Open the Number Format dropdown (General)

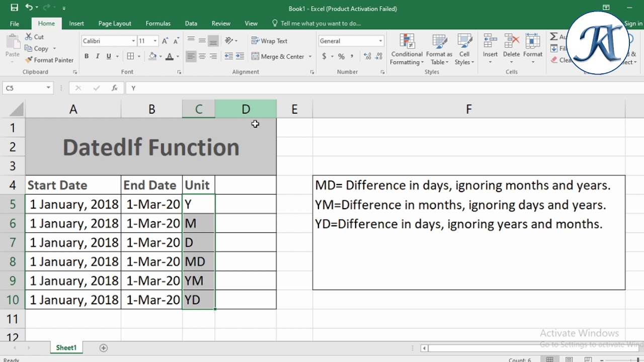click(x=380, y=41)
